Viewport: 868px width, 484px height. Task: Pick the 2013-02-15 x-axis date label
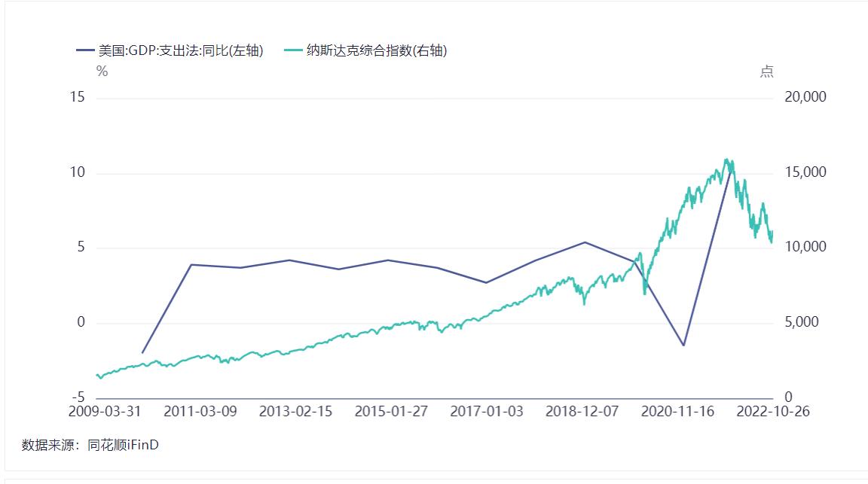pos(295,412)
